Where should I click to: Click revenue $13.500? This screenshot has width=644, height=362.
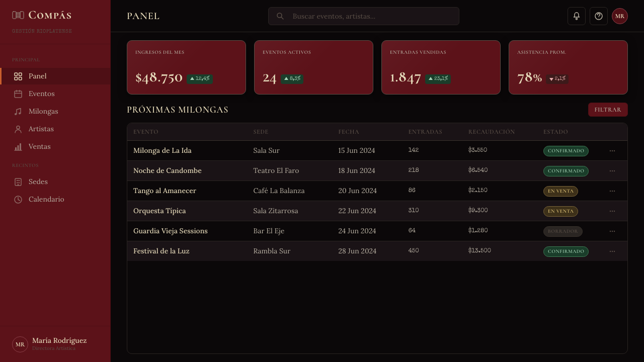[x=479, y=250]
